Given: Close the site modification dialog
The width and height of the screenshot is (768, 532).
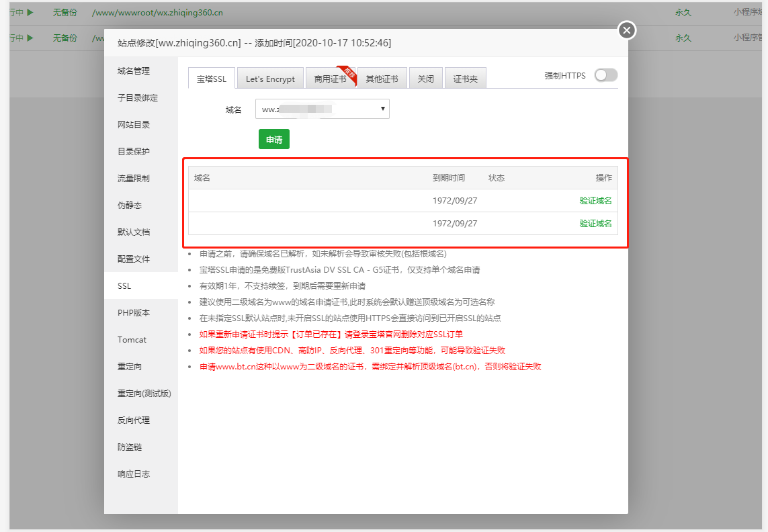Looking at the screenshot, I should click(x=626, y=30).
